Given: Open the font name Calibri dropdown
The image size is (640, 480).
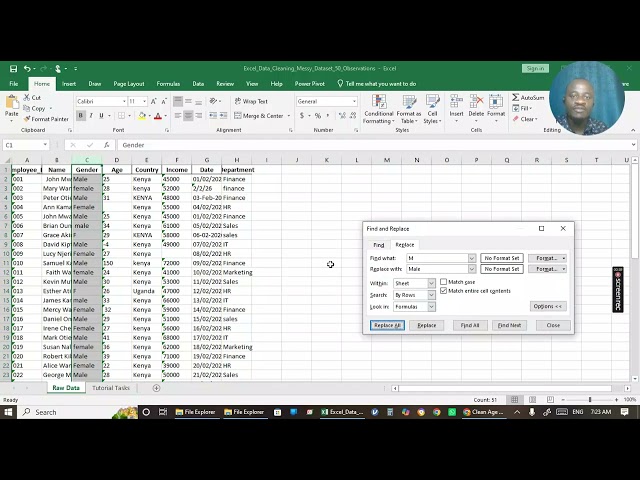Looking at the screenshot, I should 124,101.
